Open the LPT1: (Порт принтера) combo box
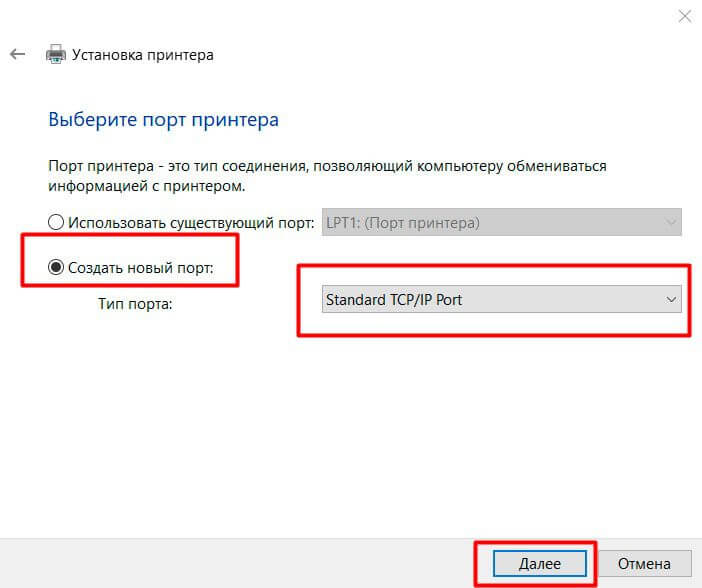This screenshot has width=702, height=588. tap(501, 222)
